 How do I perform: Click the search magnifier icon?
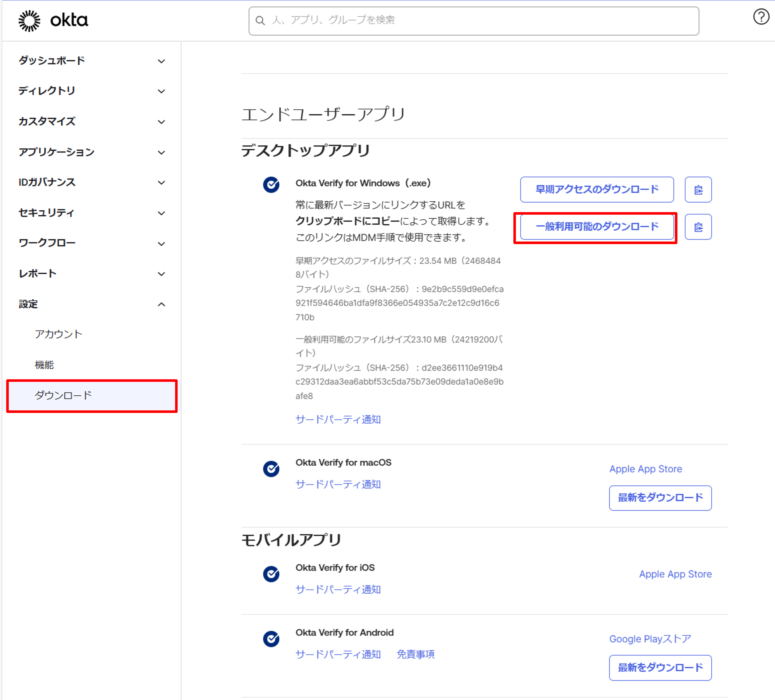(x=260, y=21)
